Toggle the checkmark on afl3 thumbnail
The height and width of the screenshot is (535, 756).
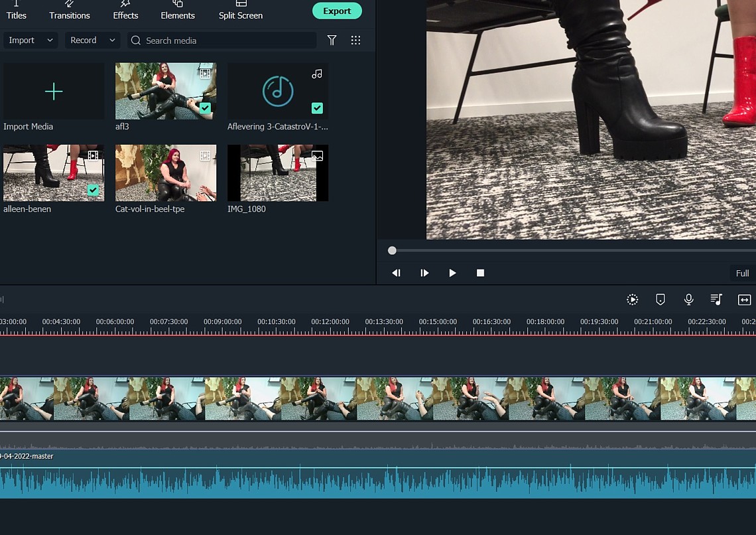205,108
